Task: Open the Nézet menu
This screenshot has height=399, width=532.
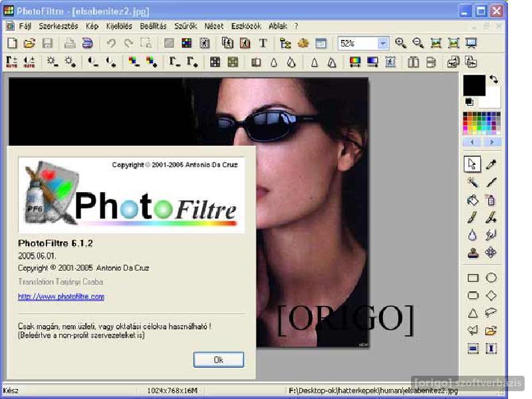Action: [213, 26]
